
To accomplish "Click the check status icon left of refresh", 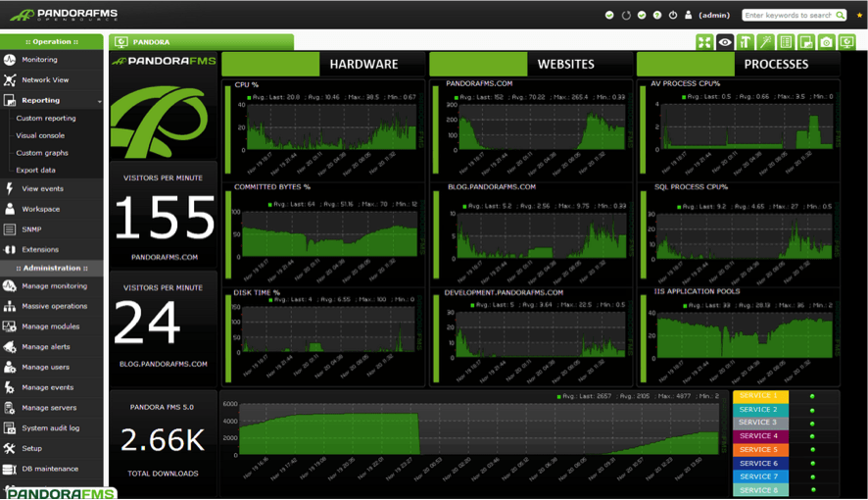I will (609, 16).
